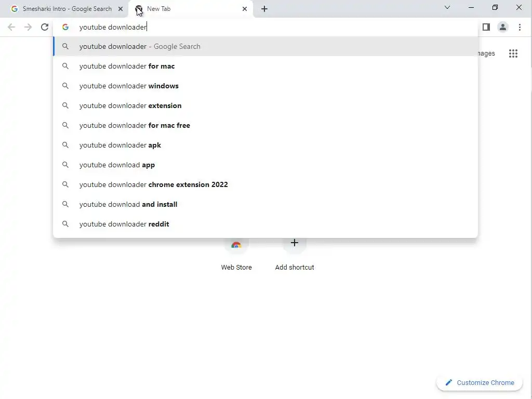
Task: Open tab search dropdown arrow
Action: point(447,7)
